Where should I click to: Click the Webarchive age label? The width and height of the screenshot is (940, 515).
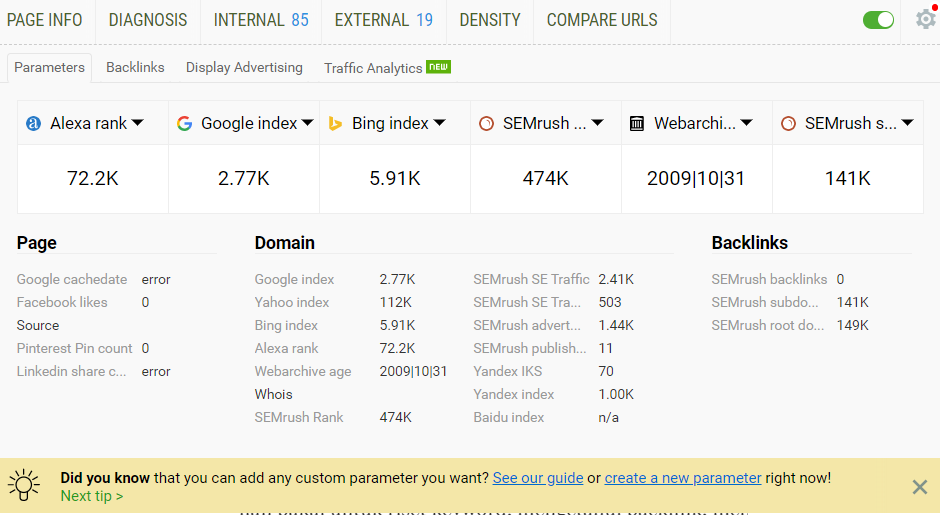tap(303, 372)
